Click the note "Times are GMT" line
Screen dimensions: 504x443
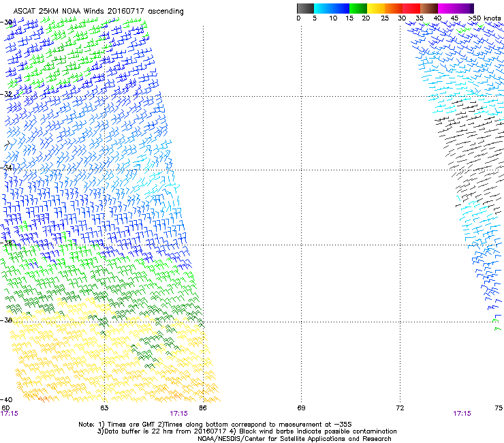point(215,425)
